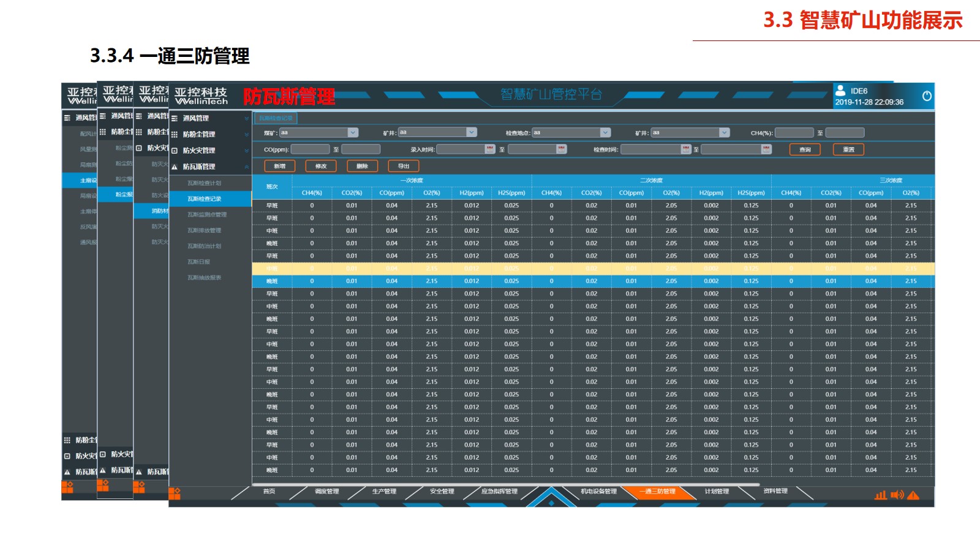Switch to the 安全管理 bottom tab
The width and height of the screenshot is (980, 551).
coord(442,492)
